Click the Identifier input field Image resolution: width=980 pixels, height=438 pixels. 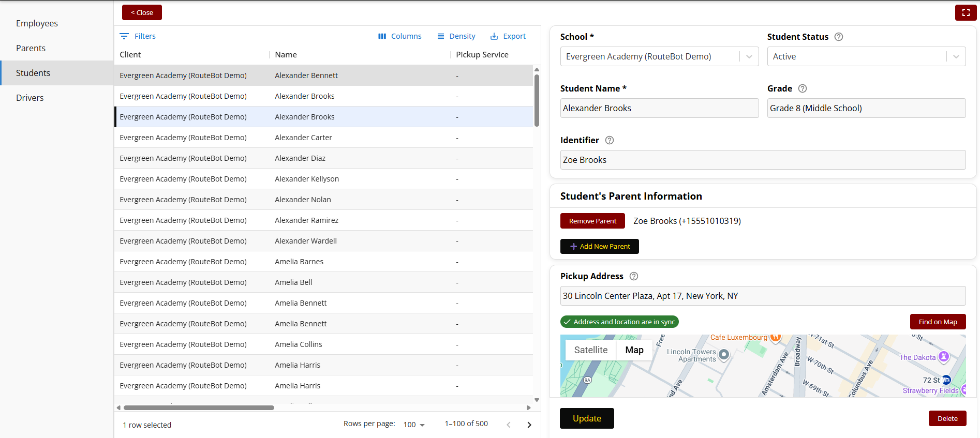(763, 160)
